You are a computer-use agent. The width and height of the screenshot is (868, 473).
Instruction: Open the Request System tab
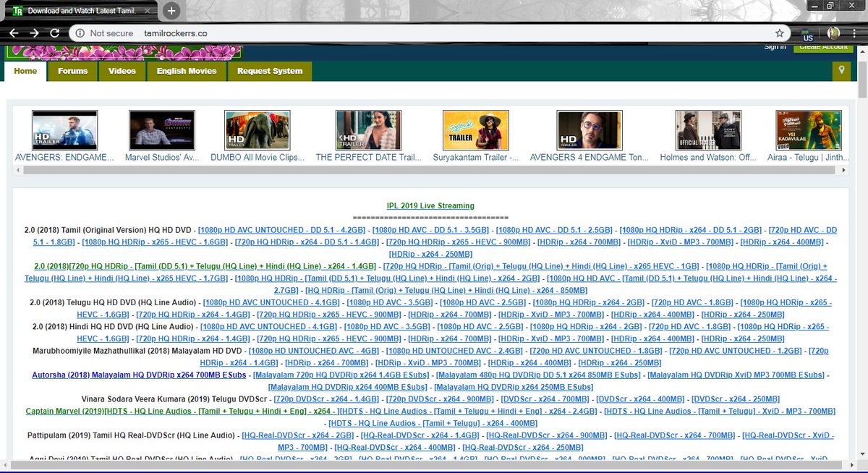[270, 71]
